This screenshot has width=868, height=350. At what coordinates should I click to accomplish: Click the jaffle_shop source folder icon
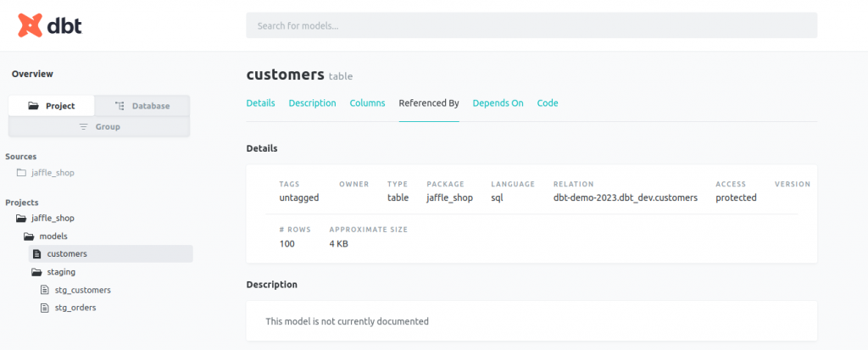click(21, 173)
